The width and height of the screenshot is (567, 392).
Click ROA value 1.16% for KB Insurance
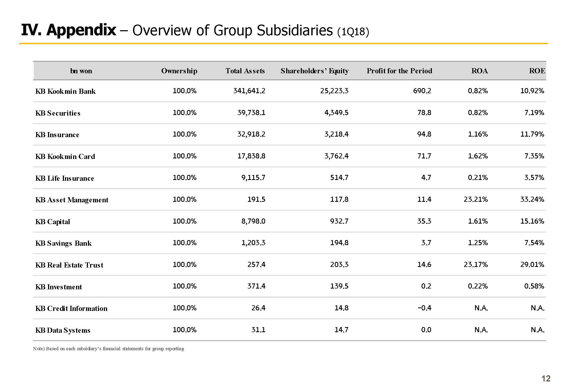478,134
